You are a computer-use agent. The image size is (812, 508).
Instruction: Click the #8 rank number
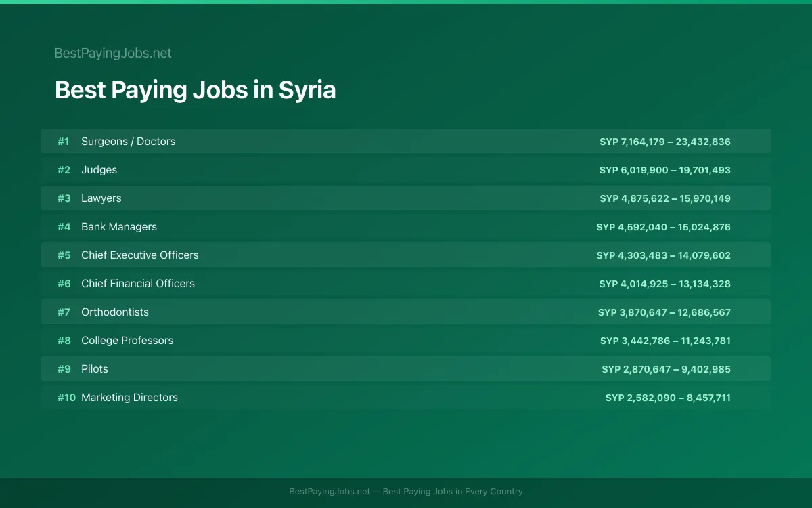[64, 341]
